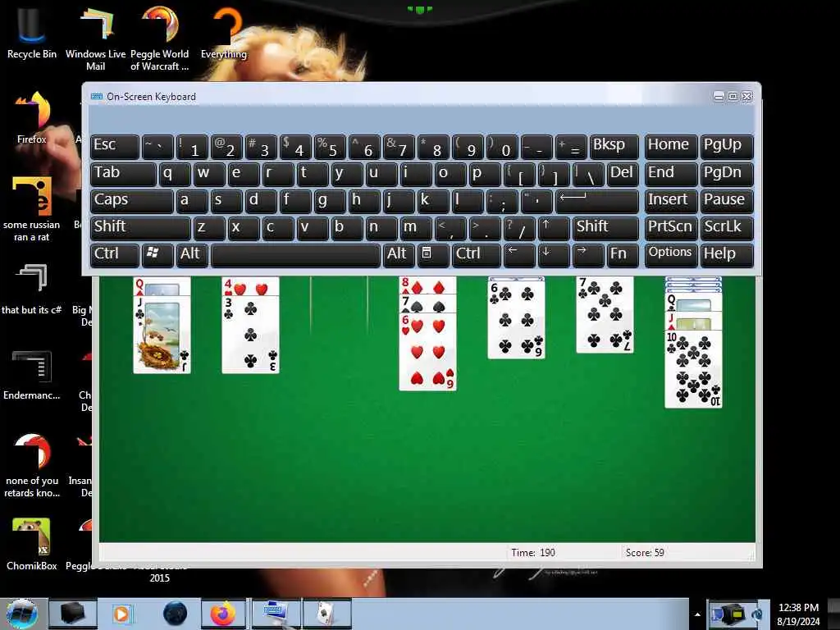The height and width of the screenshot is (630, 840).
Task: Click the PgDn key
Action: 727,174
